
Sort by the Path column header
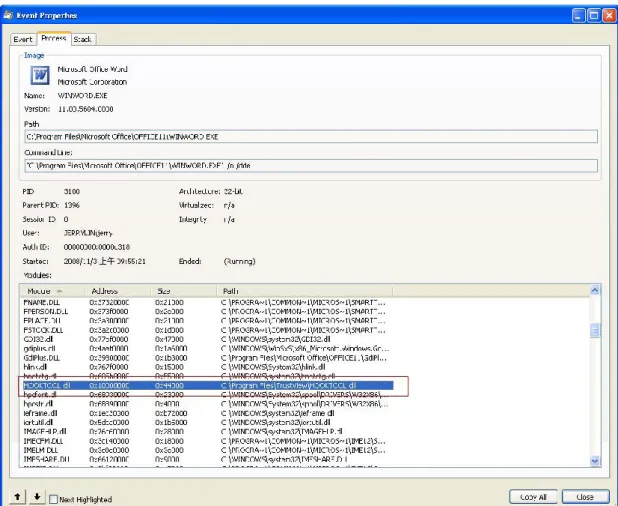[x=305, y=291]
